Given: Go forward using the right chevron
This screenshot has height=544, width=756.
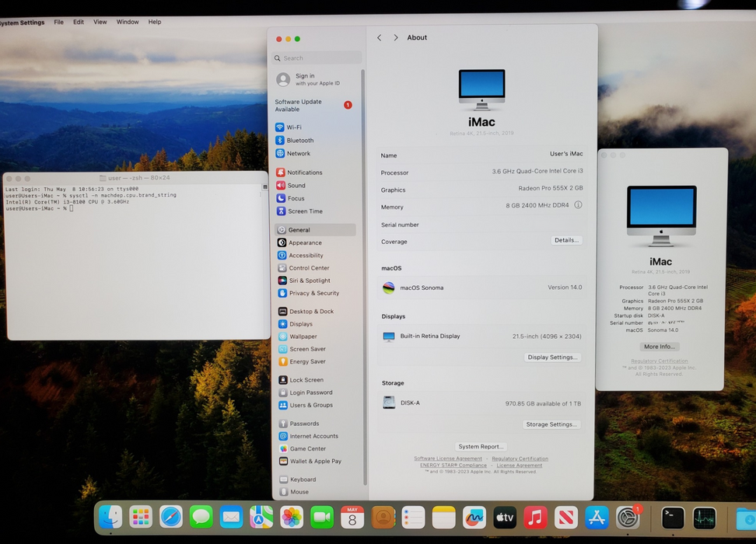Looking at the screenshot, I should point(396,37).
